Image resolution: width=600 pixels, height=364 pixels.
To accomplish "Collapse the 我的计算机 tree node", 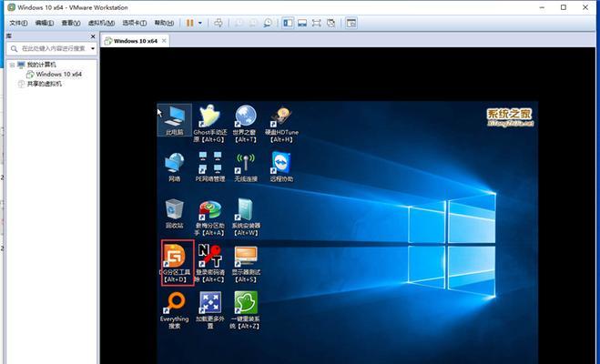I will tap(12, 65).
